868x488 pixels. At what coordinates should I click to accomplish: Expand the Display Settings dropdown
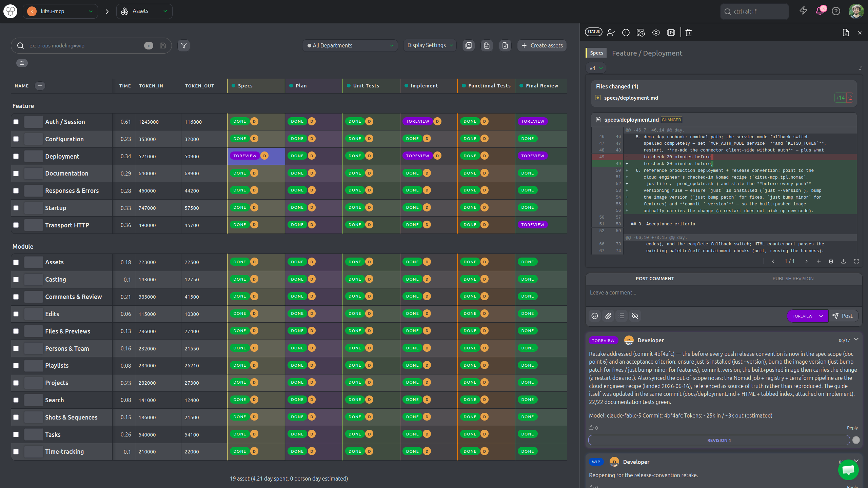pyautogui.click(x=430, y=45)
